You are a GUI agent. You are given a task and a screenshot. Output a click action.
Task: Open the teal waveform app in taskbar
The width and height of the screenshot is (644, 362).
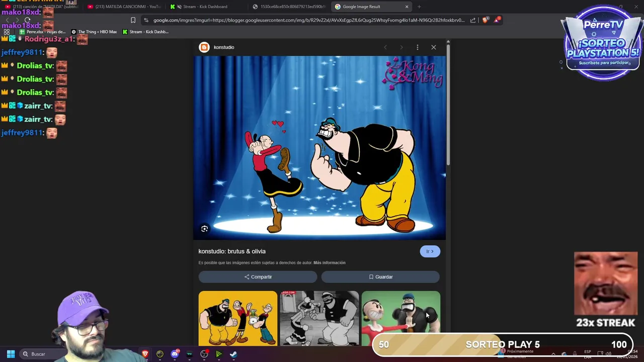tap(189, 354)
